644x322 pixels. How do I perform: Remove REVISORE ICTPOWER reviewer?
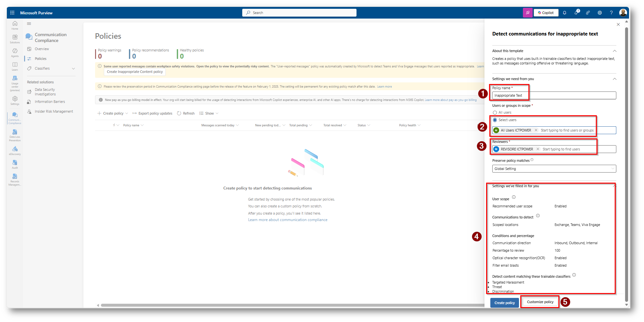pyautogui.click(x=538, y=149)
